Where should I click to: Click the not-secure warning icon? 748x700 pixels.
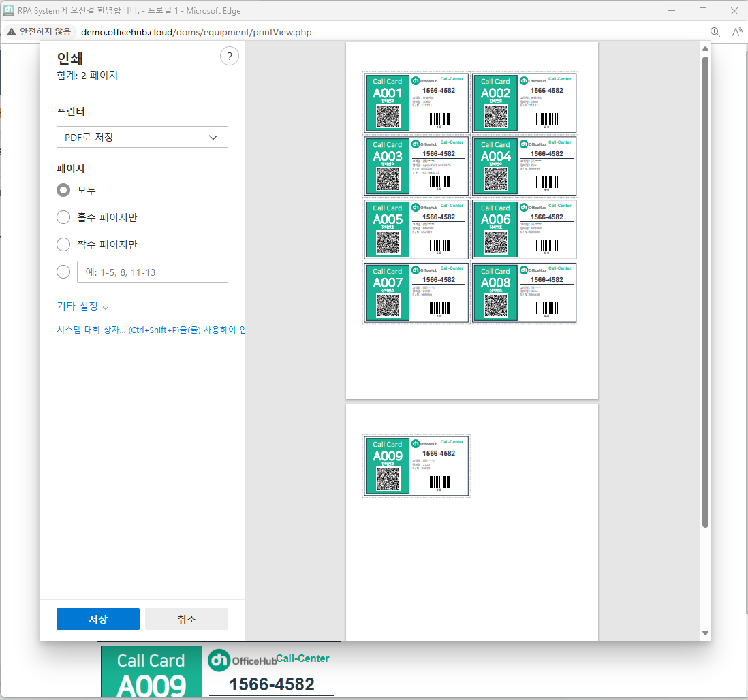(x=12, y=32)
